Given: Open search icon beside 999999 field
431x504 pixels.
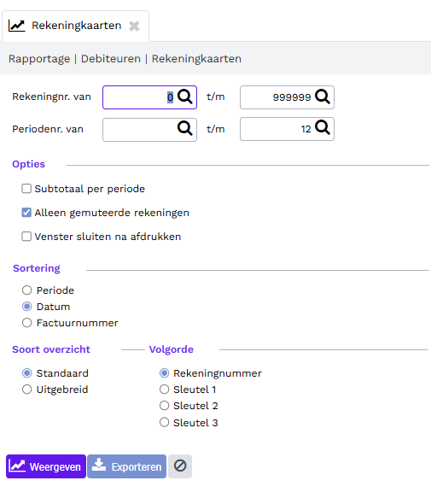Looking at the screenshot, I should coord(323,97).
